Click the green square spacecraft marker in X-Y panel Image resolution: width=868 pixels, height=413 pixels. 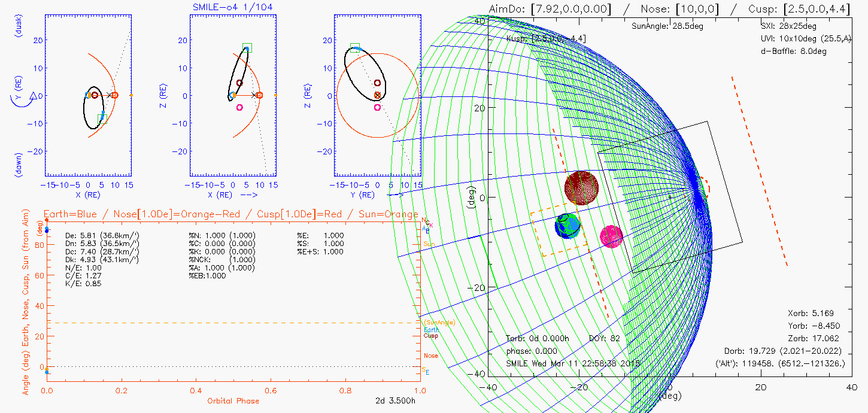coord(102,119)
